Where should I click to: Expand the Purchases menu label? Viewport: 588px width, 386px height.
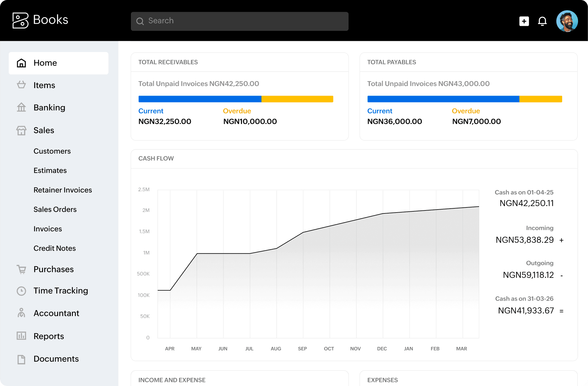[54, 269]
